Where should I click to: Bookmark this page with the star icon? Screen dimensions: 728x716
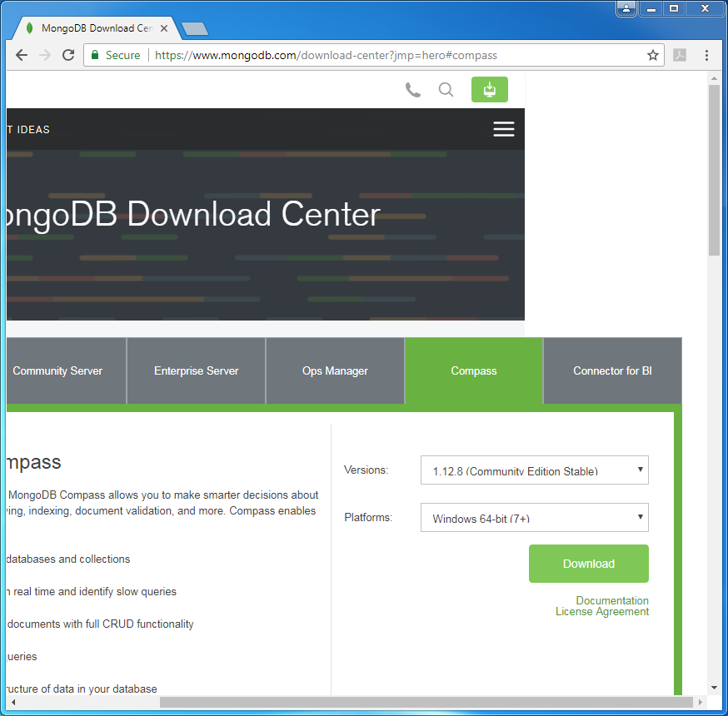pyautogui.click(x=653, y=55)
